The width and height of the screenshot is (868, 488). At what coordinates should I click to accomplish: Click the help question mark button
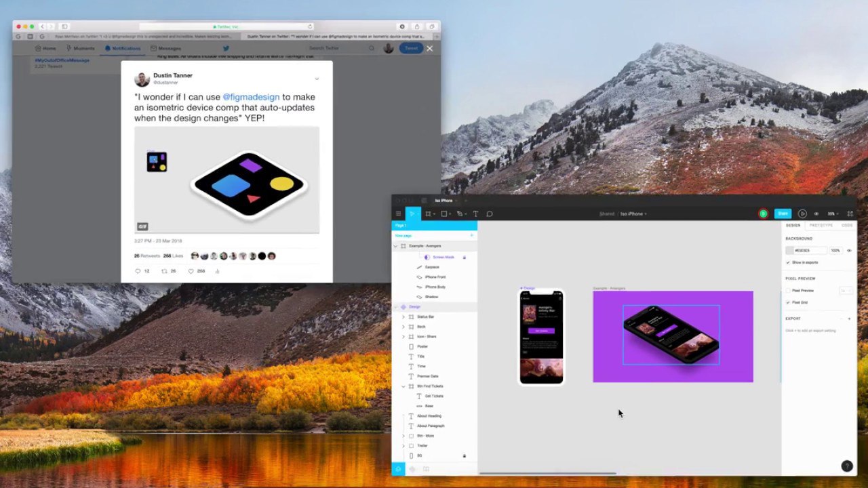pos(847,466)
